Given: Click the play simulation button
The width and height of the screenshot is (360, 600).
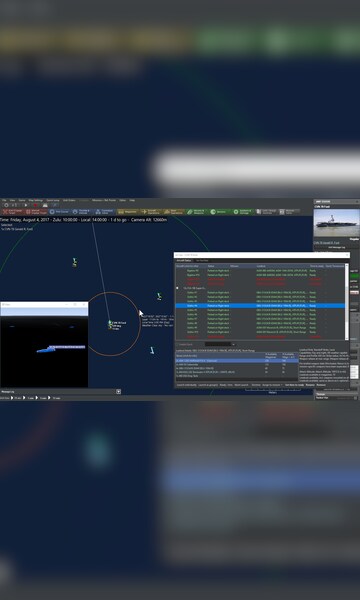Looking at the screenshot, I should coord(26,205).
